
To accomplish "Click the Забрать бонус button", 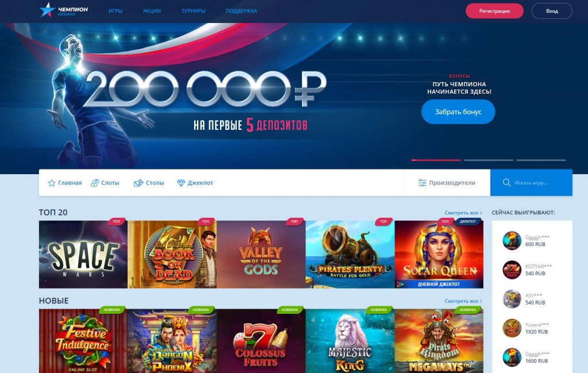I will click(x=458, y=112).
